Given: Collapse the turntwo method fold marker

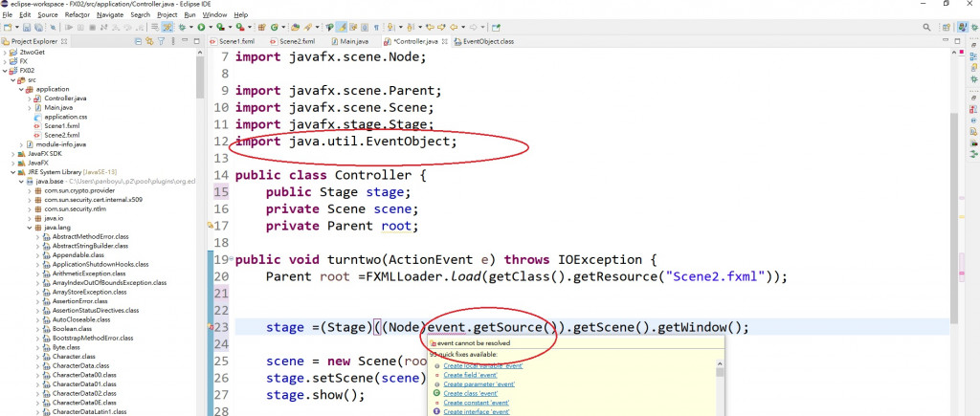Looking at the screenshot, I should (232, 259).
